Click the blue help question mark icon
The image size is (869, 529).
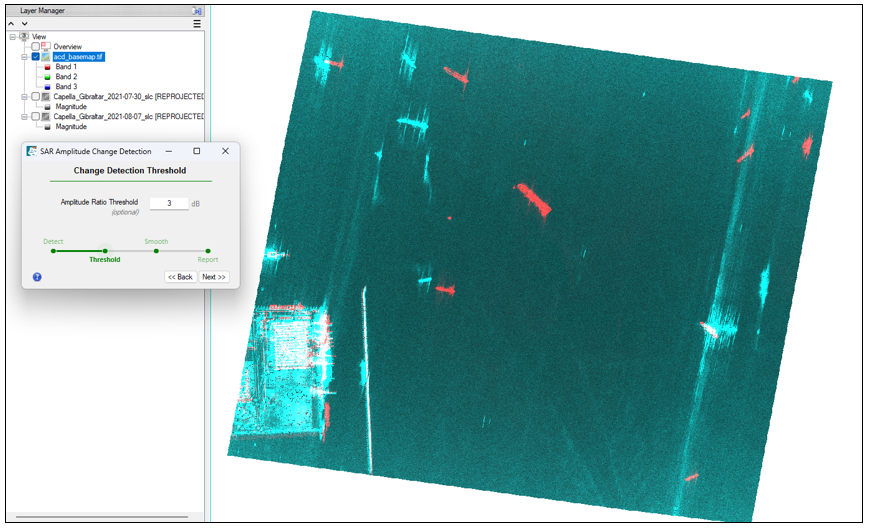click(x=37, y=277)
